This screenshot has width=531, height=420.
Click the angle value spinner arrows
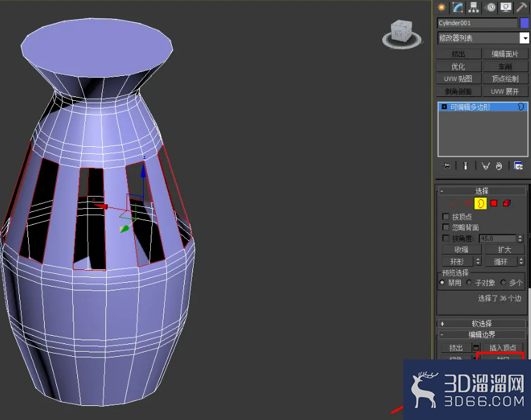(x=521, y=239)
